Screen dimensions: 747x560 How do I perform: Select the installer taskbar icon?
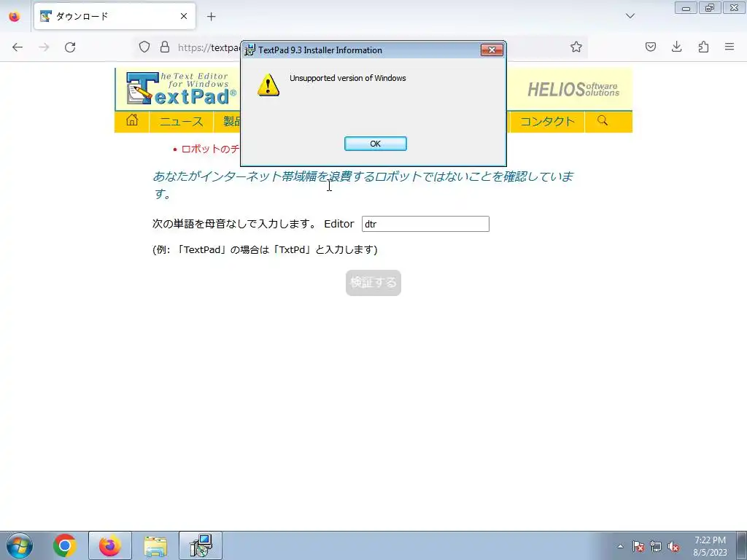(201, 545)
